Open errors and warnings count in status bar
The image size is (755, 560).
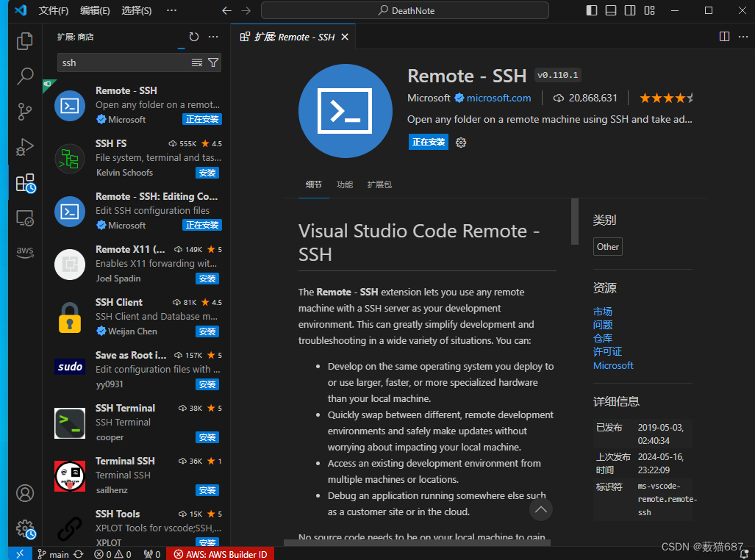pos(112,554)
